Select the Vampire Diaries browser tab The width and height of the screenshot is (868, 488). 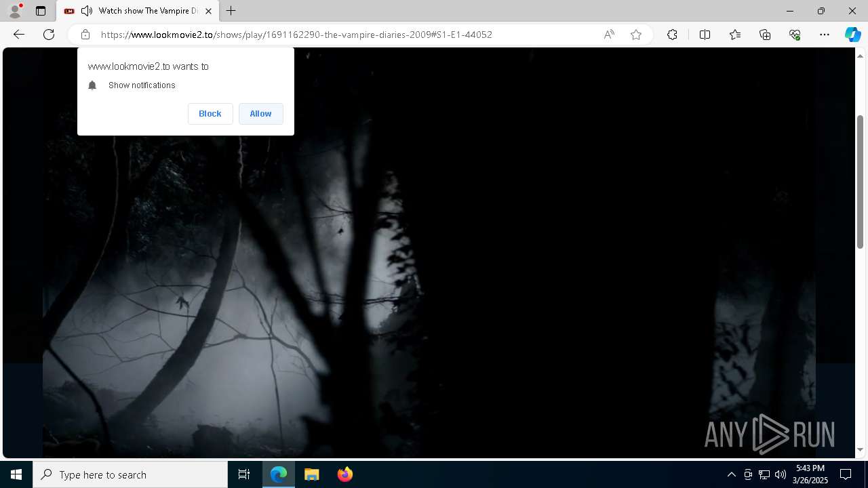(138, 11)
